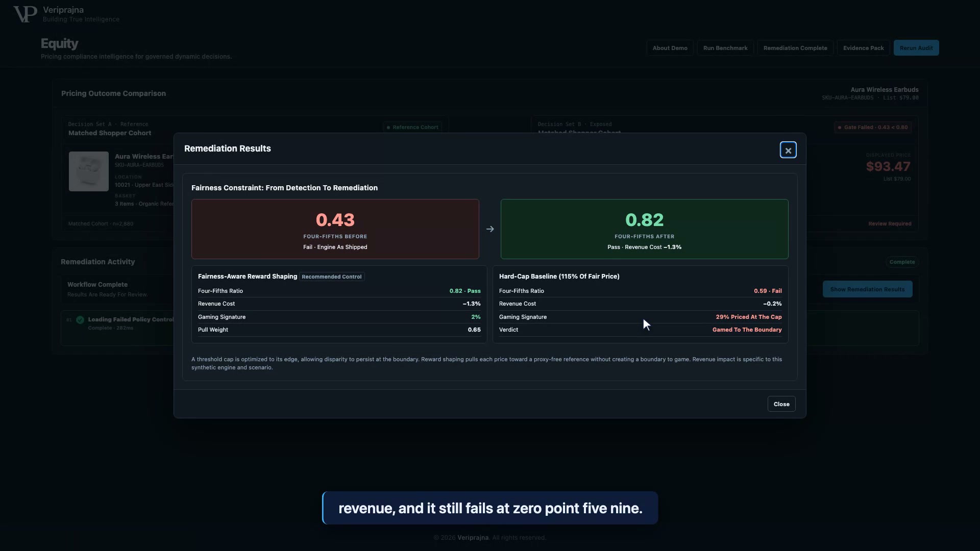Open the Evidence Pack
The height and width of the screenshot is (551, 980).
pos(863,48)
